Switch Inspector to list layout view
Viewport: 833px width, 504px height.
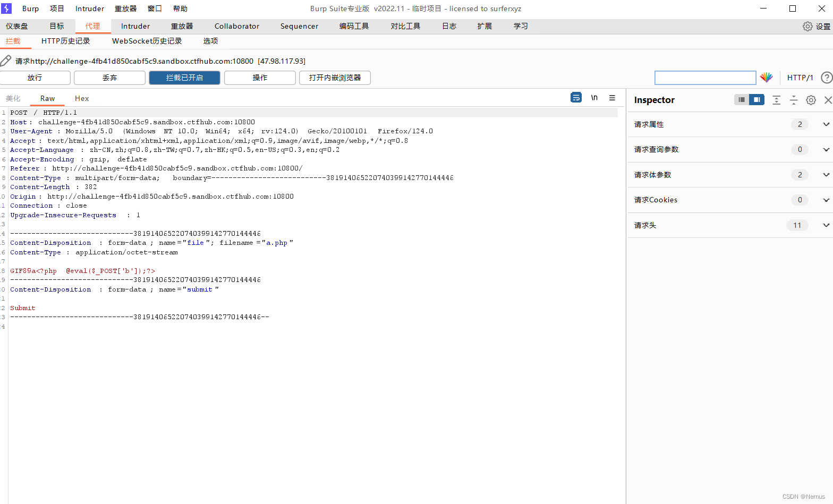click(x=742, y=99)
